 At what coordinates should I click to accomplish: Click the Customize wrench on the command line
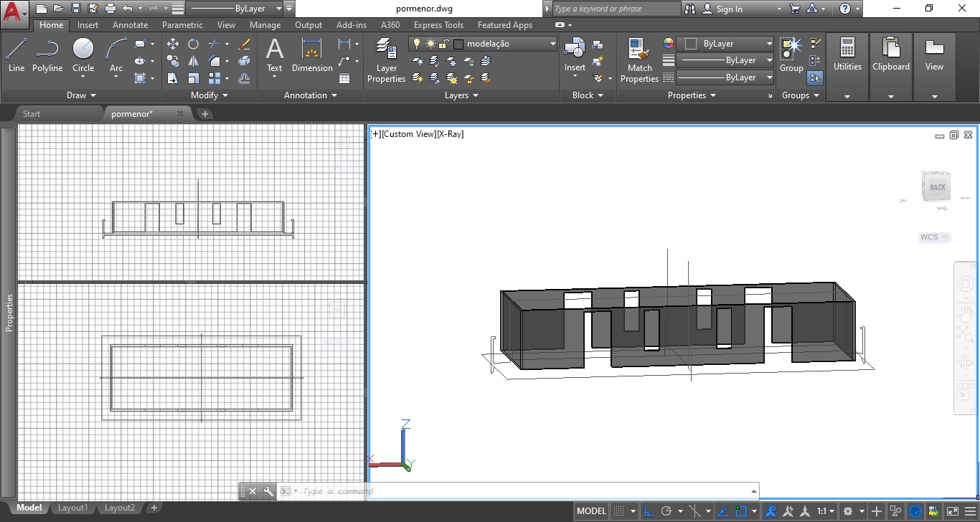268,491
